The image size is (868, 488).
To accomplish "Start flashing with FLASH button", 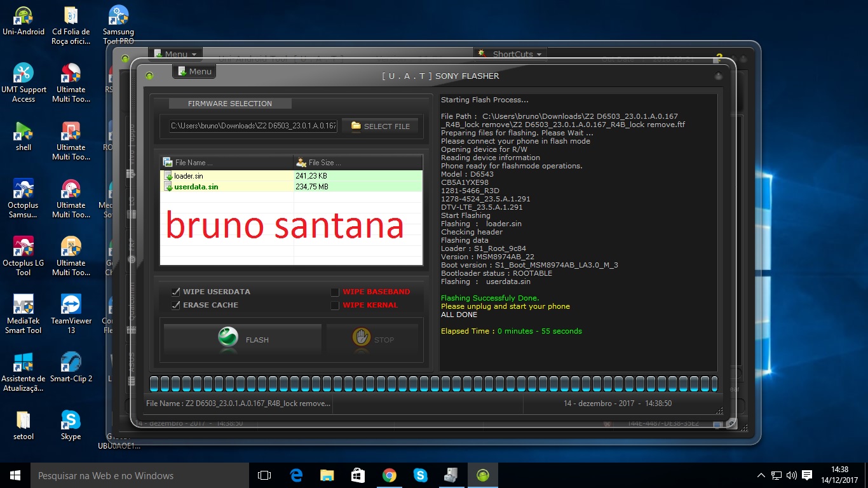I will click(x=243, y=339).
